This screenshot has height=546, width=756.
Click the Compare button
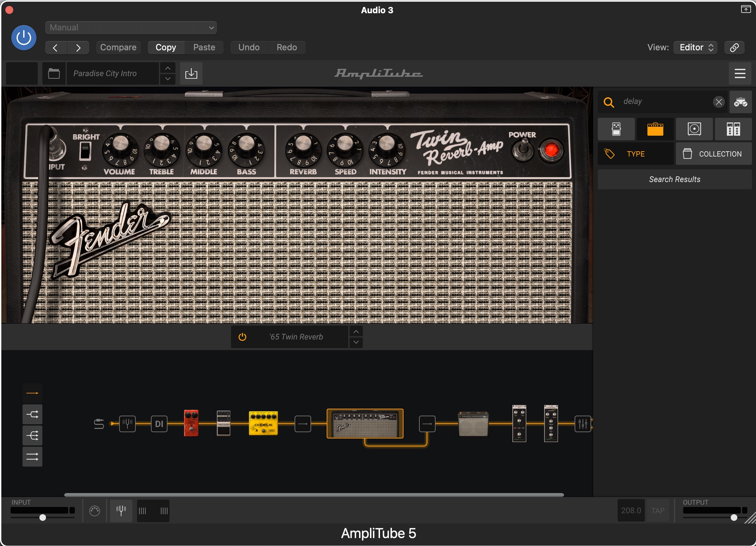118,48
